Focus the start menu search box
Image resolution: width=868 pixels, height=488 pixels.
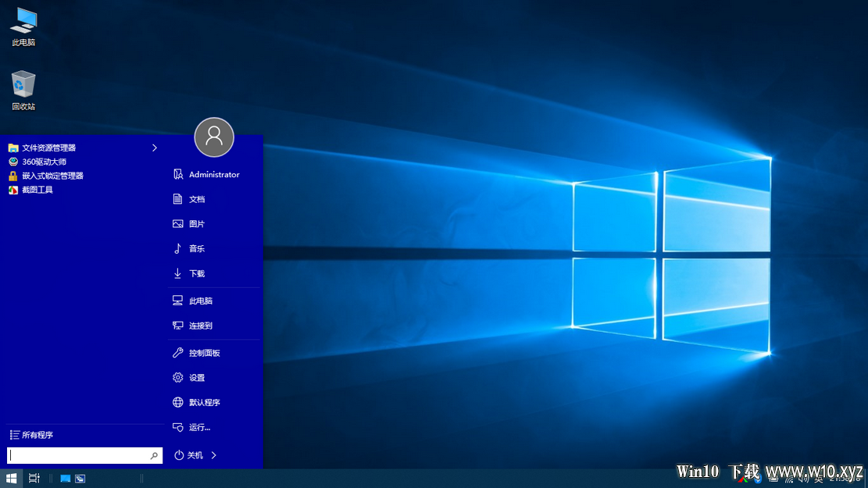tap(84, 455)
